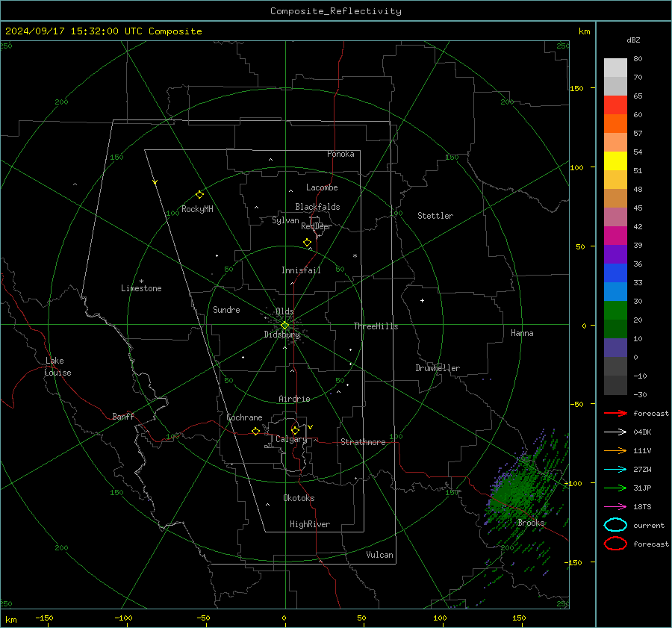672x628 pixels.
Task: Click the blue 33-36 dBZ color swatch
Action: [615, 273]
